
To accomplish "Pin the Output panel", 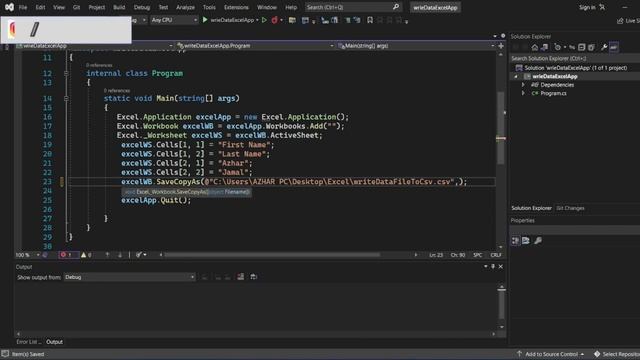I will (x=493, y=267).
